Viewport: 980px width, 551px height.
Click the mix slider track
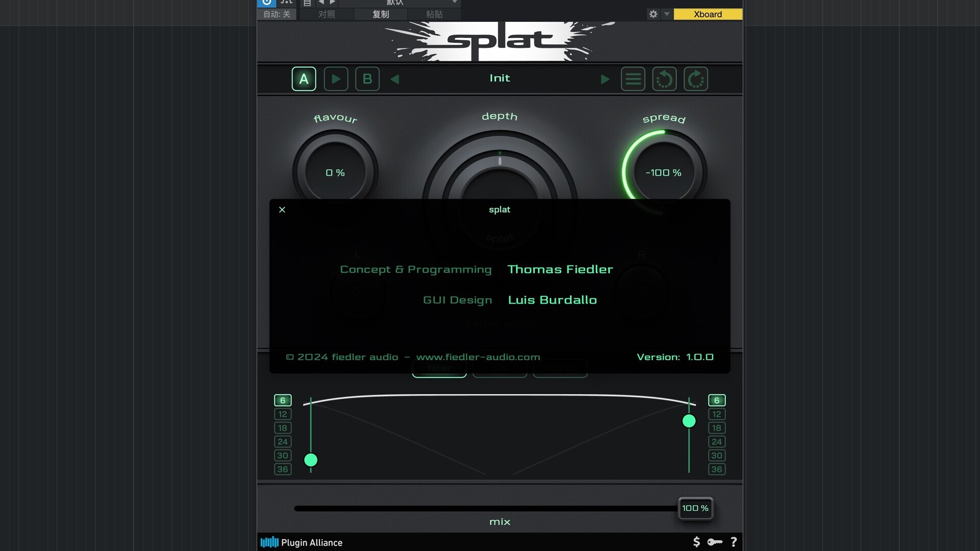[486, 509]
